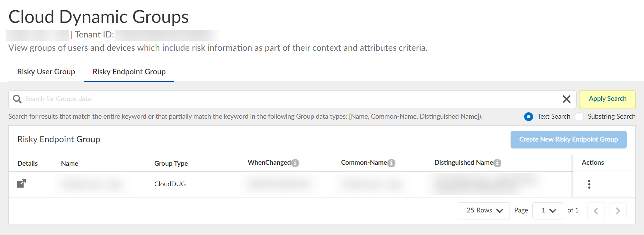Image resolution: width=644 pixels, height=235 pixels.
Task: Click WhenChanged column info icon
Action: [x=295, y=163]
